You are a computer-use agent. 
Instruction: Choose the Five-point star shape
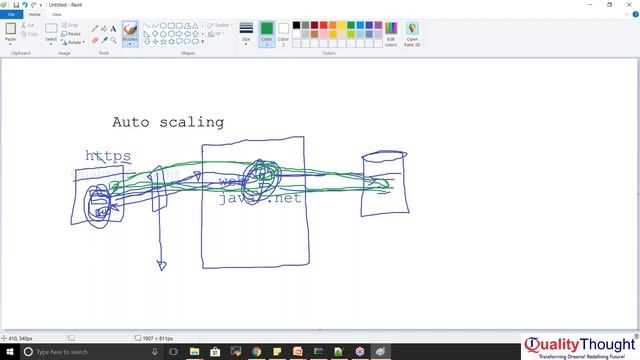163,41
